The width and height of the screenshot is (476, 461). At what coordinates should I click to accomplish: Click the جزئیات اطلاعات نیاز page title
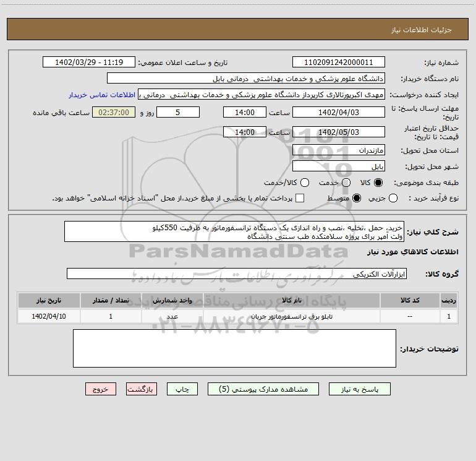coord(422,30)
